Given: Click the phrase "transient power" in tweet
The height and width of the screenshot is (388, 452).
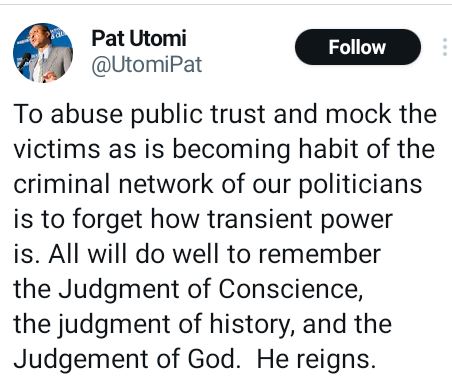Looking at the screenshot, I should 300,220.
